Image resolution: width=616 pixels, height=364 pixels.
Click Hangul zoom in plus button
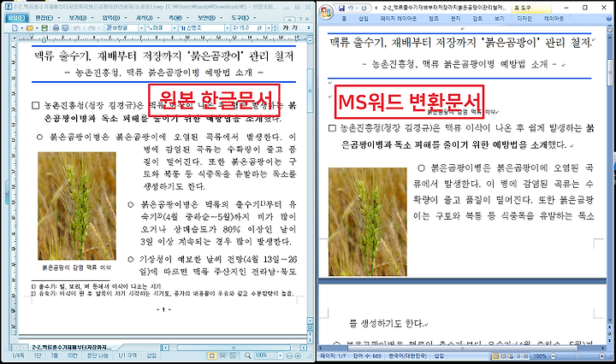[298, 355]
